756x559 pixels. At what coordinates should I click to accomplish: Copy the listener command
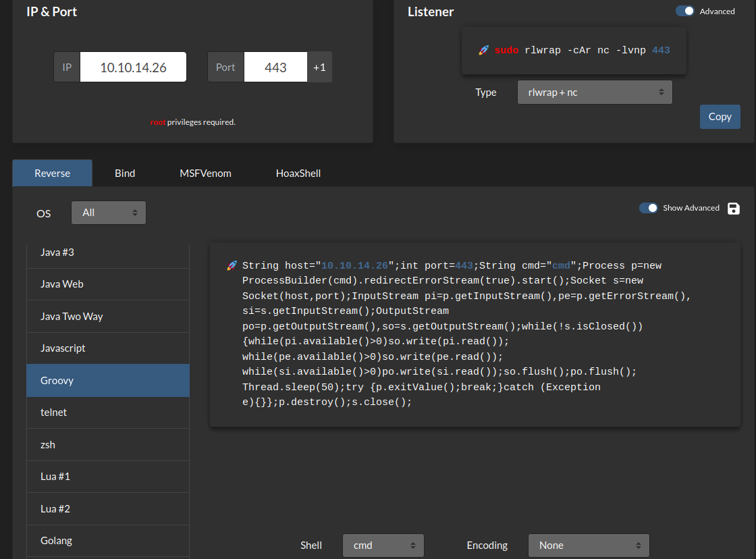click(x=720, y=117)
